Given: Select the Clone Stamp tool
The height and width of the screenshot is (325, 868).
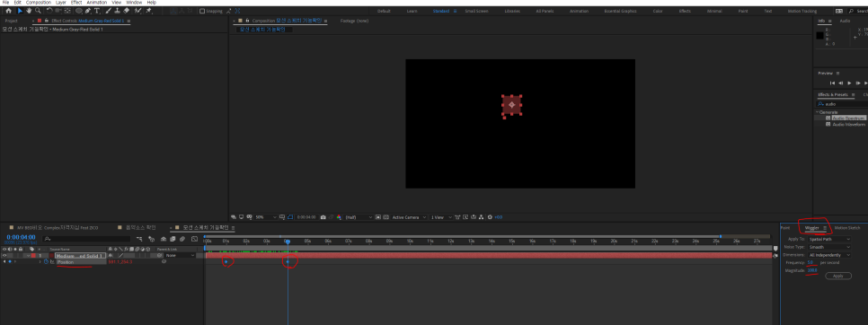Looking at the screenshot, I should [118, 11].
